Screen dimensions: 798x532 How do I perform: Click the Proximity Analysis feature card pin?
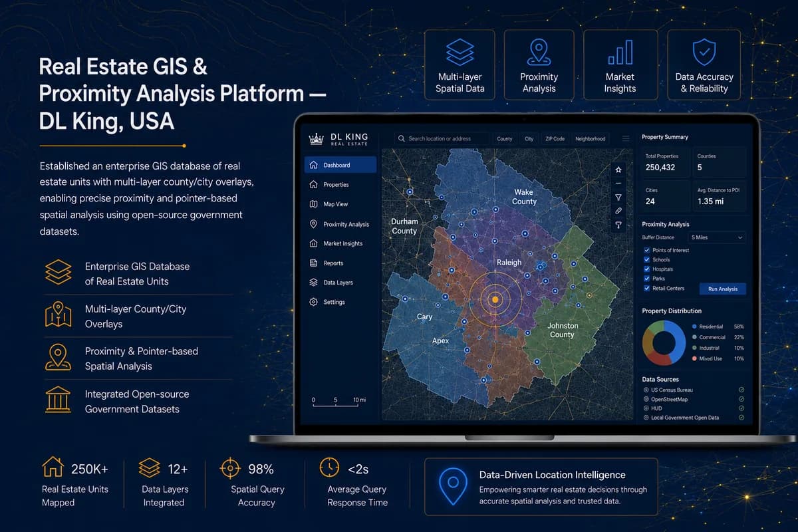[539, 52]
